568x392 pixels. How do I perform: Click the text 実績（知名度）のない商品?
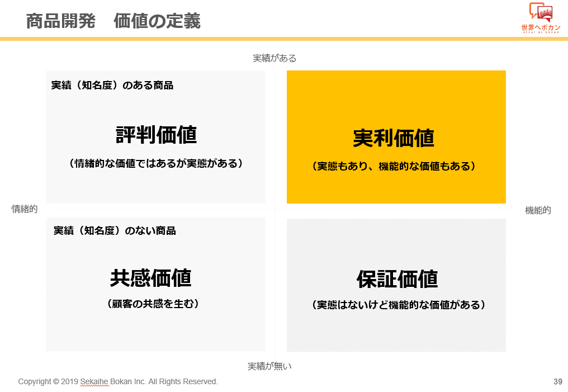(115, 231)
